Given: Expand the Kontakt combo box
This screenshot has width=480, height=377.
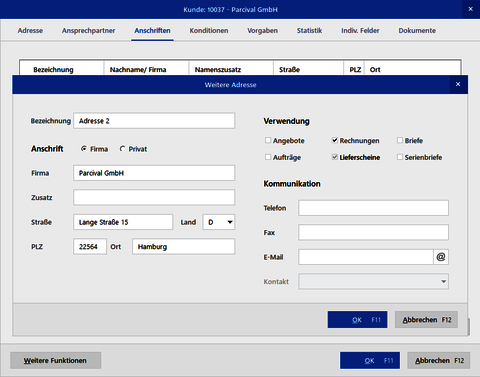Looking at the screenshot, I should [373, 282].
